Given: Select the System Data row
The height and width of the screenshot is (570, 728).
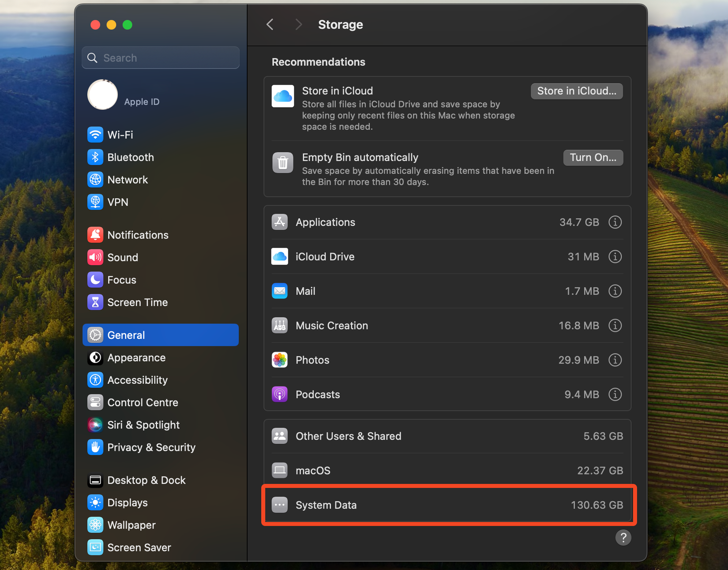Looking at the screenshot, I should [448, 505].
